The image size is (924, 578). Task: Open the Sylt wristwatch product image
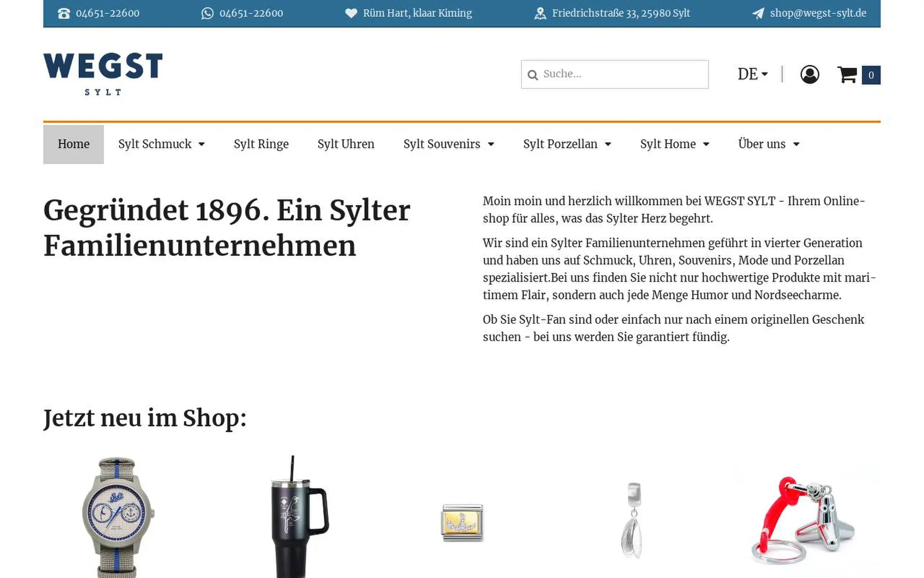[x=118, y=517]
